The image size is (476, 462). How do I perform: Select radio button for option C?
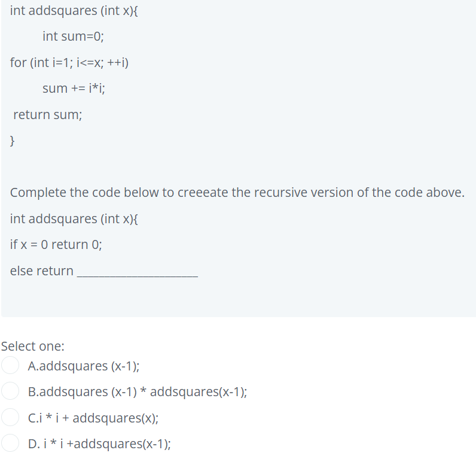pyautogui.click(x=10, y=417)
